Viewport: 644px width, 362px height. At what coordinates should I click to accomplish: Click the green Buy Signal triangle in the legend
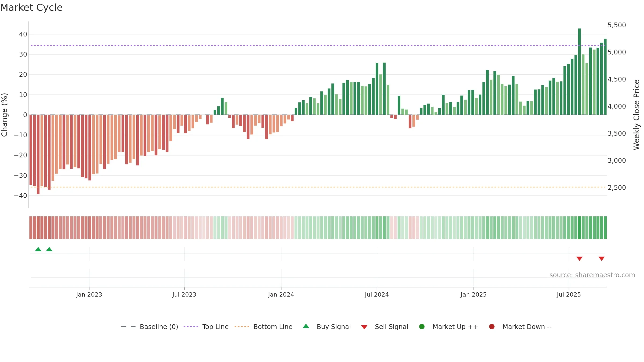[306, 326]
